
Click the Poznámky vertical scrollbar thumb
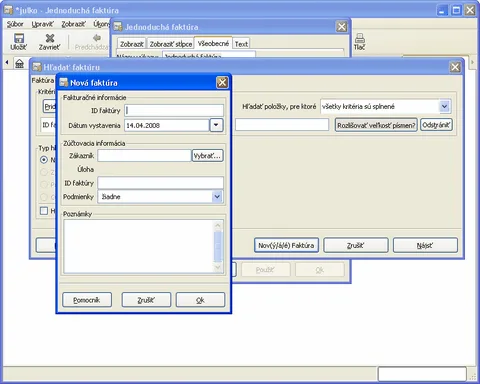point(218,246)
